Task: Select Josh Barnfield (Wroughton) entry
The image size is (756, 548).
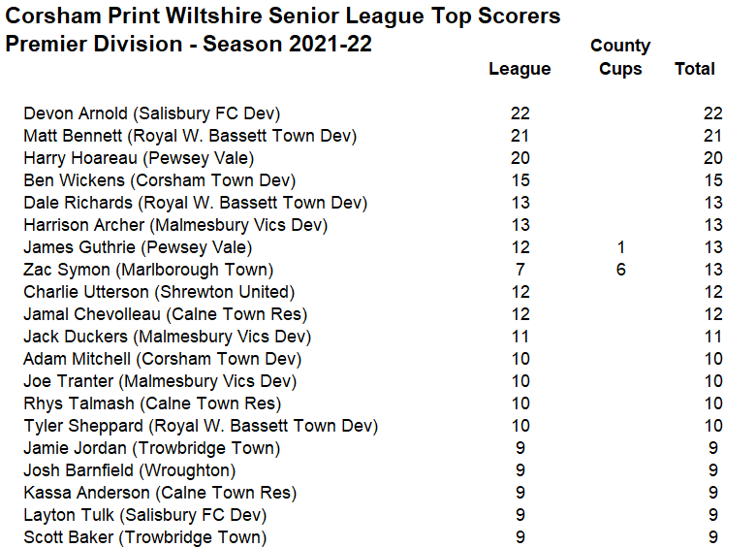Action: [130, 470]
